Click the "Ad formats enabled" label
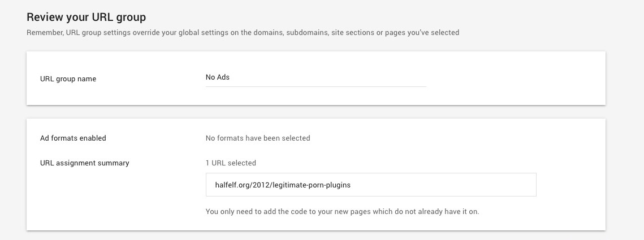Viewport: 644px width, 240px height. pos(73,138)
